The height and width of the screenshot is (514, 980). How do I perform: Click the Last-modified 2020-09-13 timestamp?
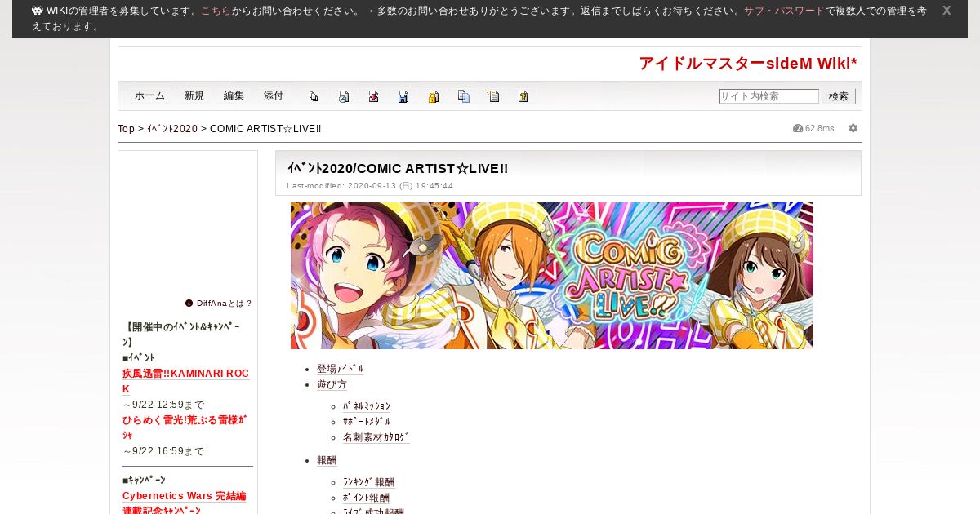(370, 186)
